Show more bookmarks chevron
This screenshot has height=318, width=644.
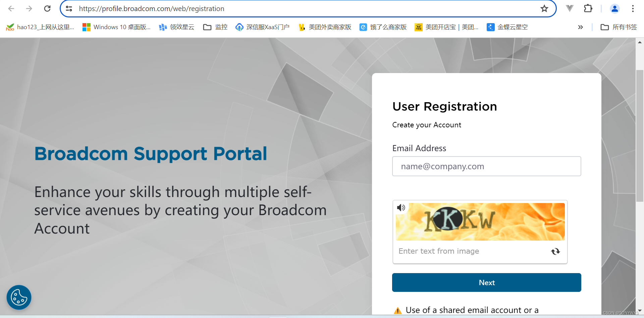[x=581, y=27]
